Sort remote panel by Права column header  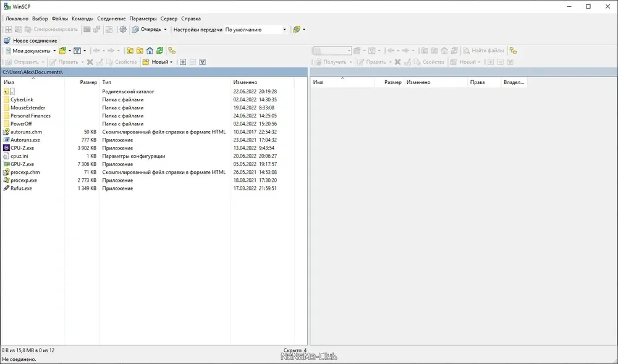pos(485,82)
